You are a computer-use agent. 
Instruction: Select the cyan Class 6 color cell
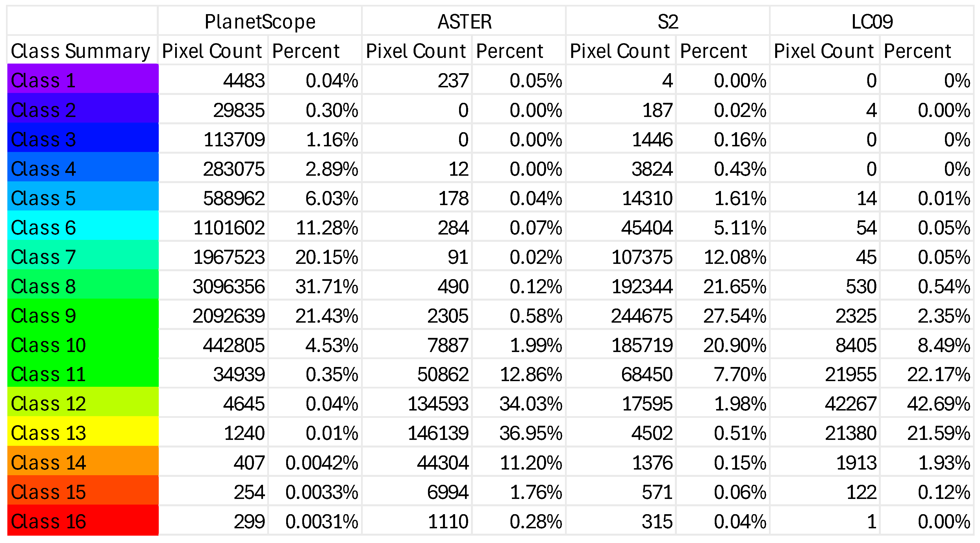pos(82,227)
